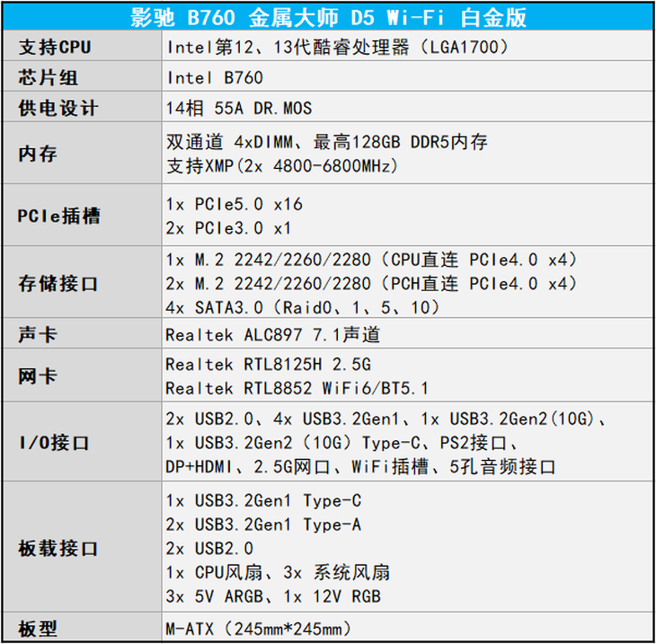
Task: Select the '供电设计' row label
Action: click(58, 109)
